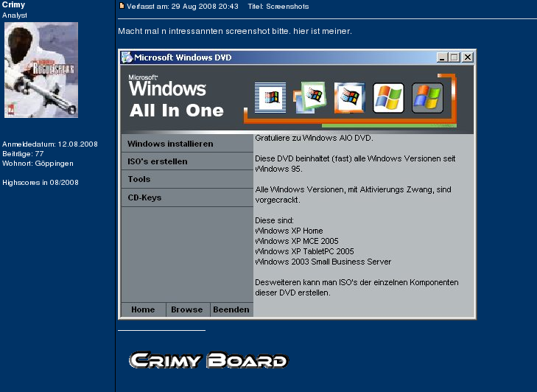Click the 'Analyst' rank label
Viewport: 537px width, 392px height.
point(15,15)
